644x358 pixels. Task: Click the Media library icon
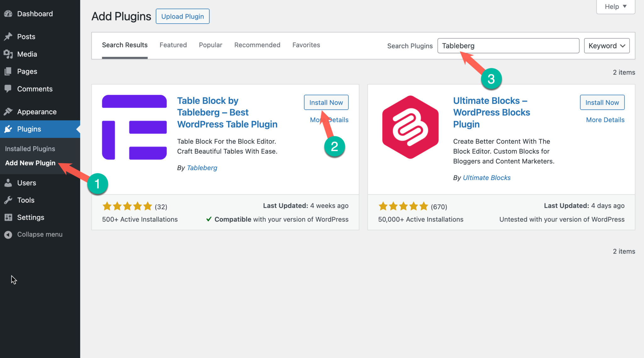coord(8,54)
